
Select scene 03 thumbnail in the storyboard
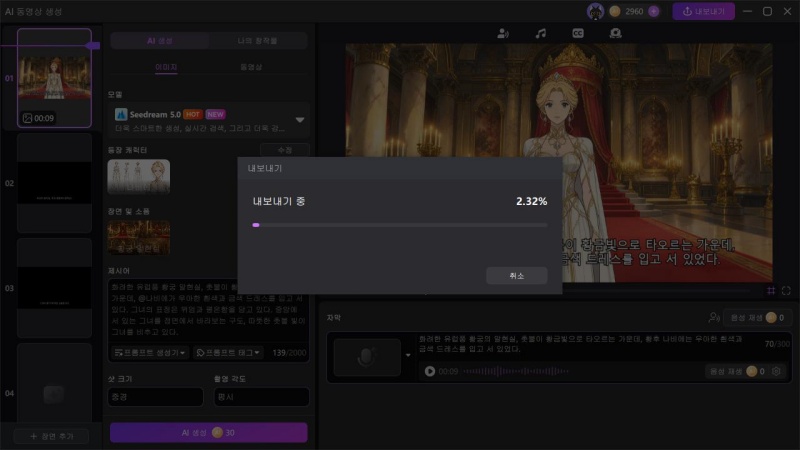tap(54, 288)
